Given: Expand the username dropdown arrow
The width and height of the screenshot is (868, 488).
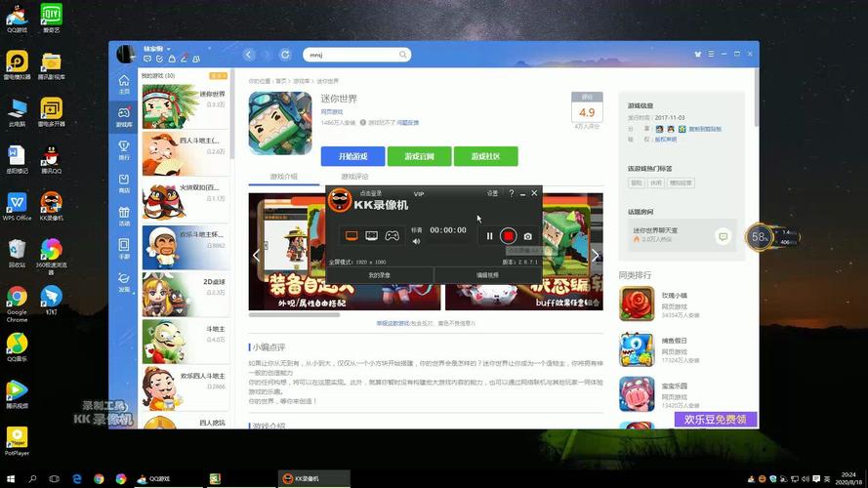Looking at the screenshot, I should [x=168, y=49].
